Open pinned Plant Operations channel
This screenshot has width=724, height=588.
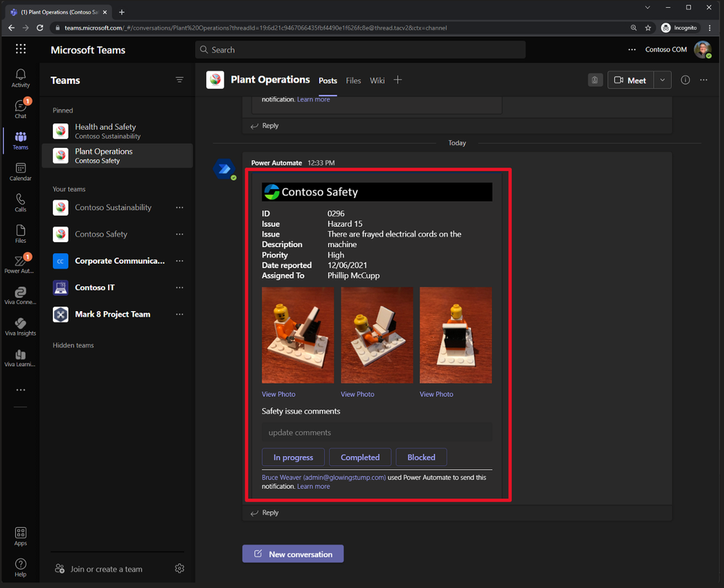click(x=117, y=156)
